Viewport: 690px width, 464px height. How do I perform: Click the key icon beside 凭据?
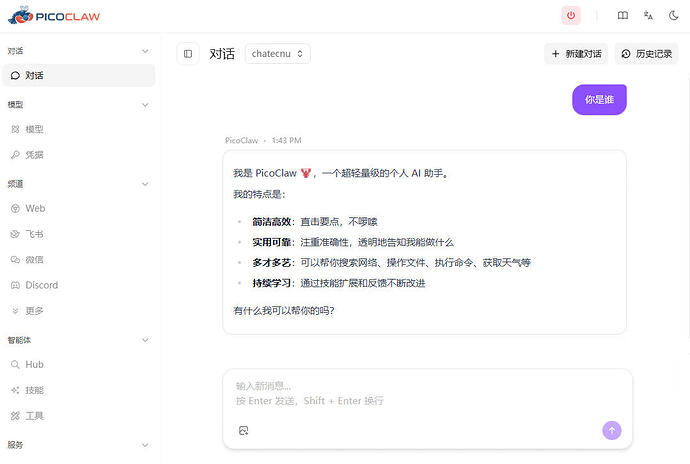(x=15, y=155)
